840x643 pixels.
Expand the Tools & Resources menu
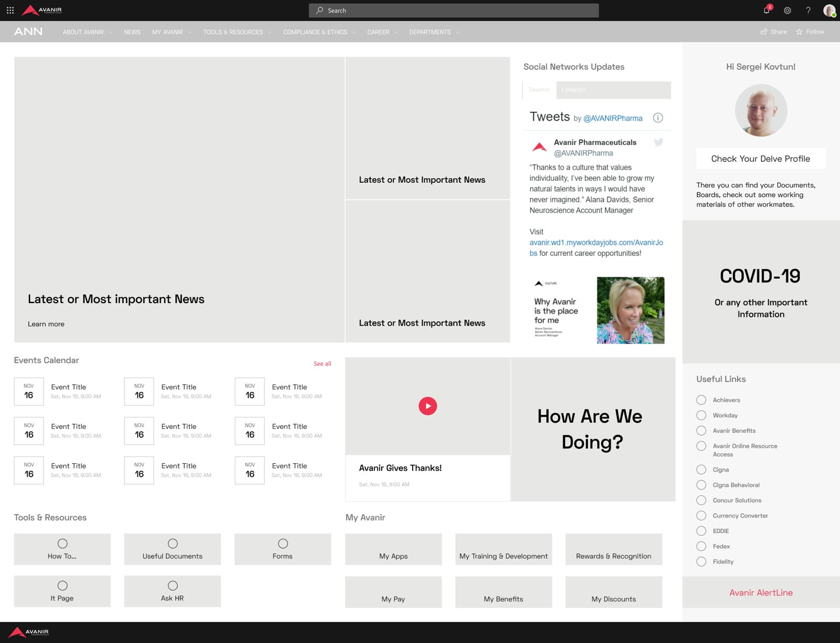coord(238,32)
